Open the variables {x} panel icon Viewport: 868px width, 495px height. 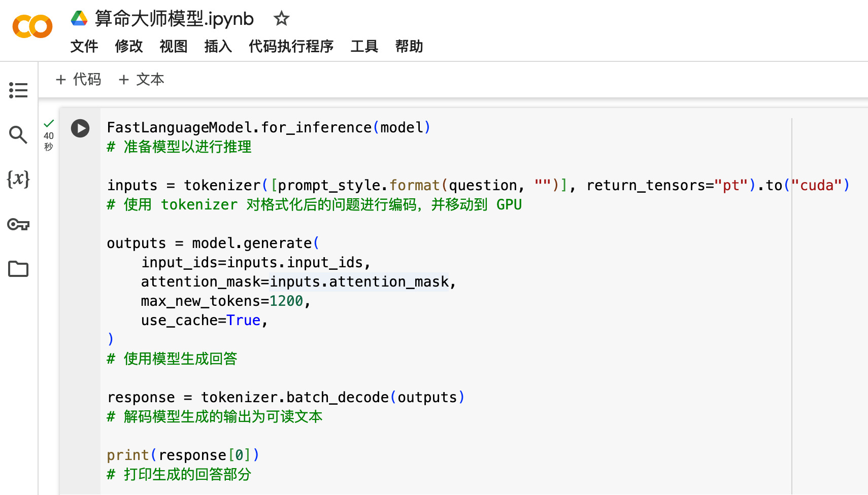point(18,179)
